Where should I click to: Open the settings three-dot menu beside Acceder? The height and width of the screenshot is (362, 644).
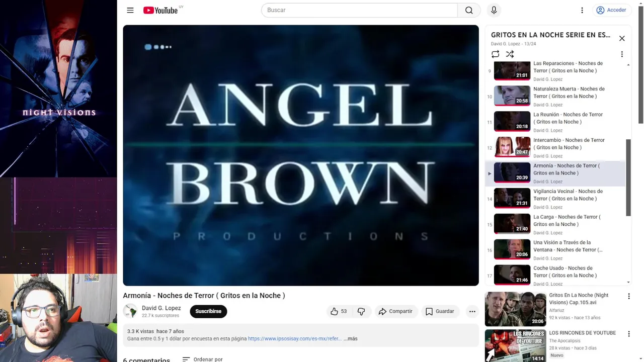pos(582,10)
